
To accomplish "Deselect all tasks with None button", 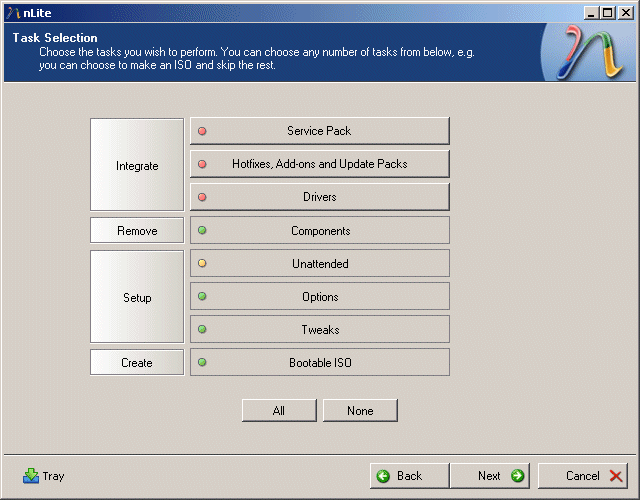I will [360, 411].
